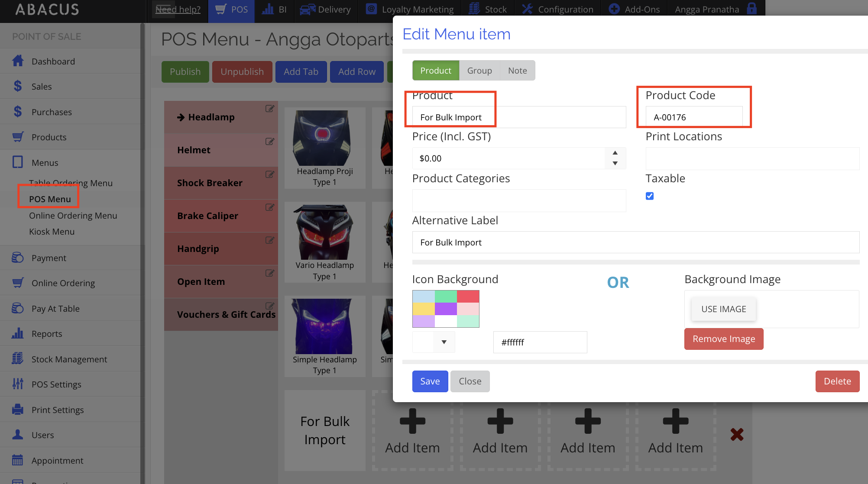Screen dimensions: 868x484
Task: Click the edit icon on Helmet tab
Action: pos(269,142)
